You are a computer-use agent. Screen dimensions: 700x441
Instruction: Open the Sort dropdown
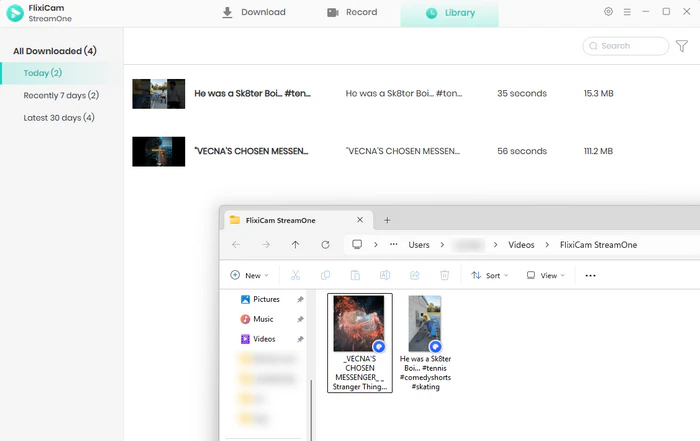click(490, 275)
